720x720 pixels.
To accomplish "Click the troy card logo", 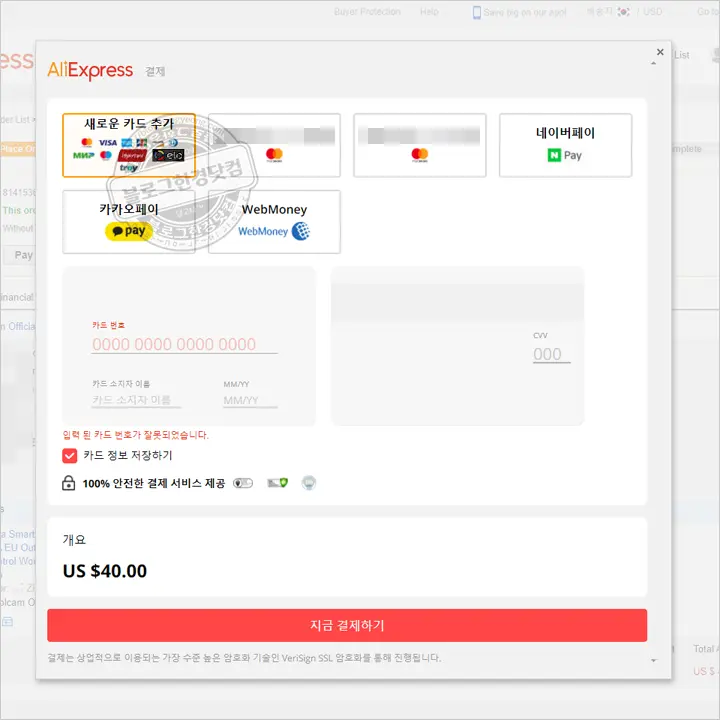I will click(x=129, y=168).
